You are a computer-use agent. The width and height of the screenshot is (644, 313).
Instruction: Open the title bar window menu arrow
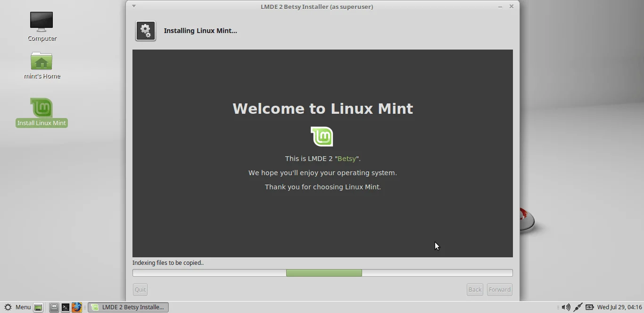pyautogui.click(x=134, y=6)
